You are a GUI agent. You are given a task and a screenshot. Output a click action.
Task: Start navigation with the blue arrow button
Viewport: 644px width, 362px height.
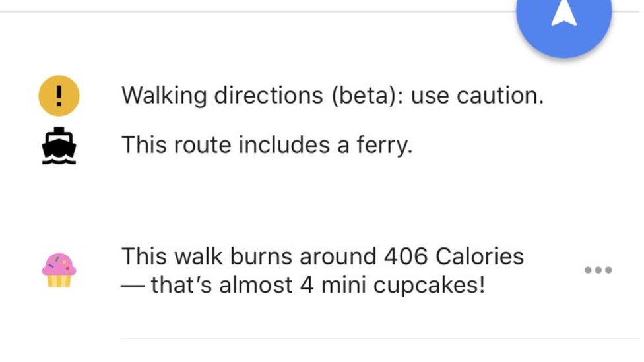click(564, 20)
